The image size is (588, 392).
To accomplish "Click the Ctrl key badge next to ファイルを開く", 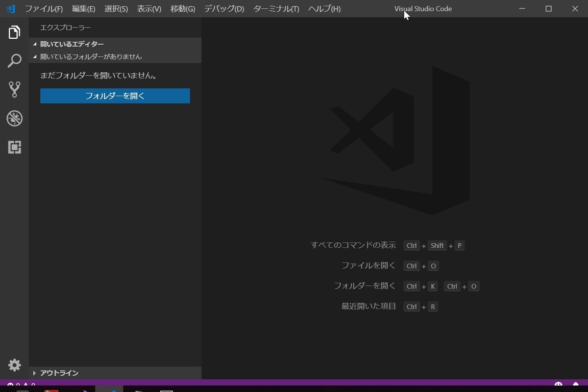I will (411, 265).
